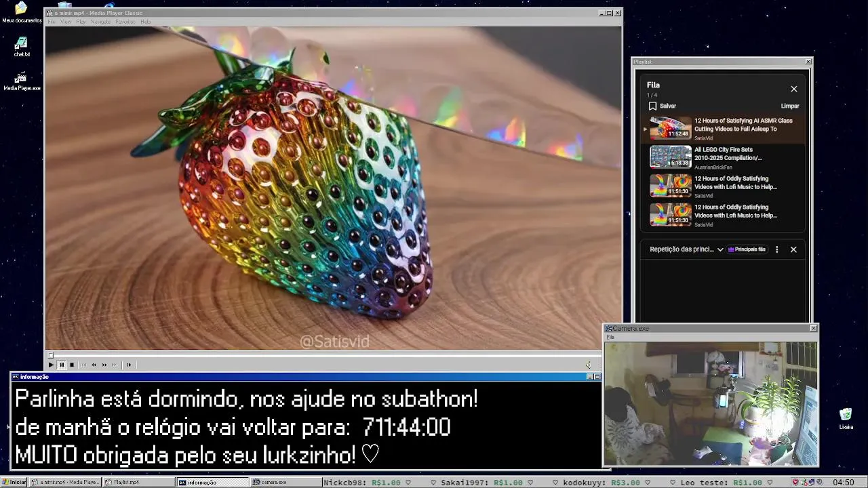The image size is (868, 488).
Task: Select the LEGO City Fire Sets video thumbnail
Action: pos(671,157)
